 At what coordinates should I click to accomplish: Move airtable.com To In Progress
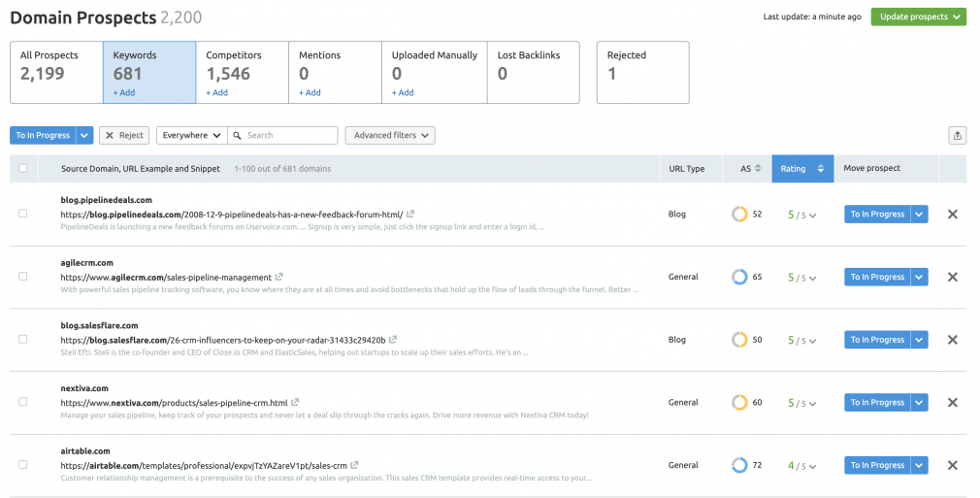tap(877, 465)
